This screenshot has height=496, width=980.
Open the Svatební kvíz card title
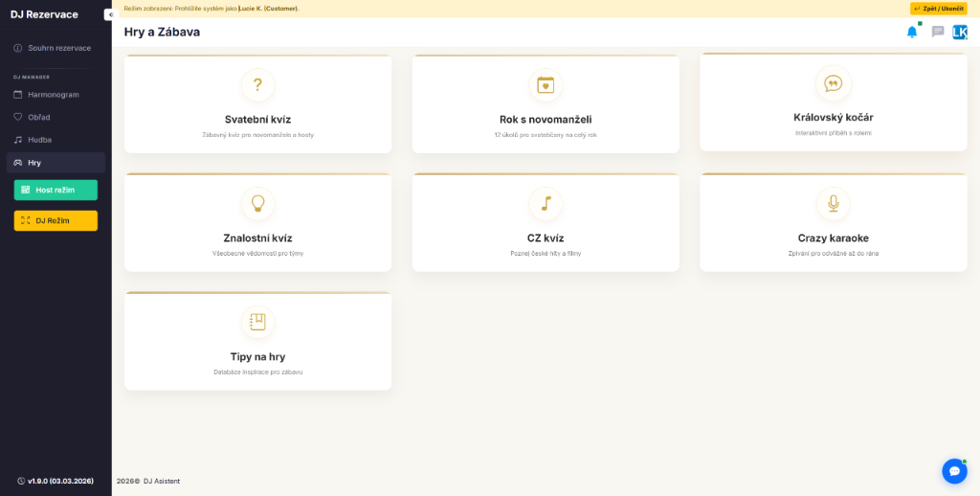click(x=257, y=120)
